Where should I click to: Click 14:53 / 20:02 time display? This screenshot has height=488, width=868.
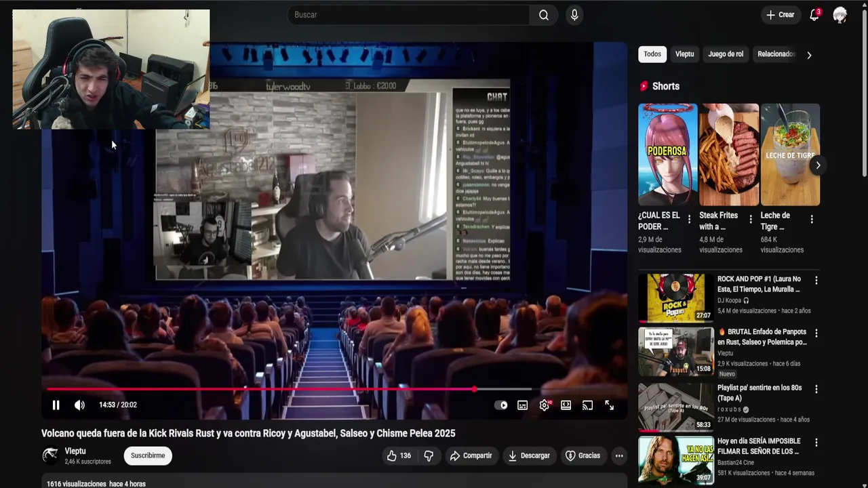(118, 405)
